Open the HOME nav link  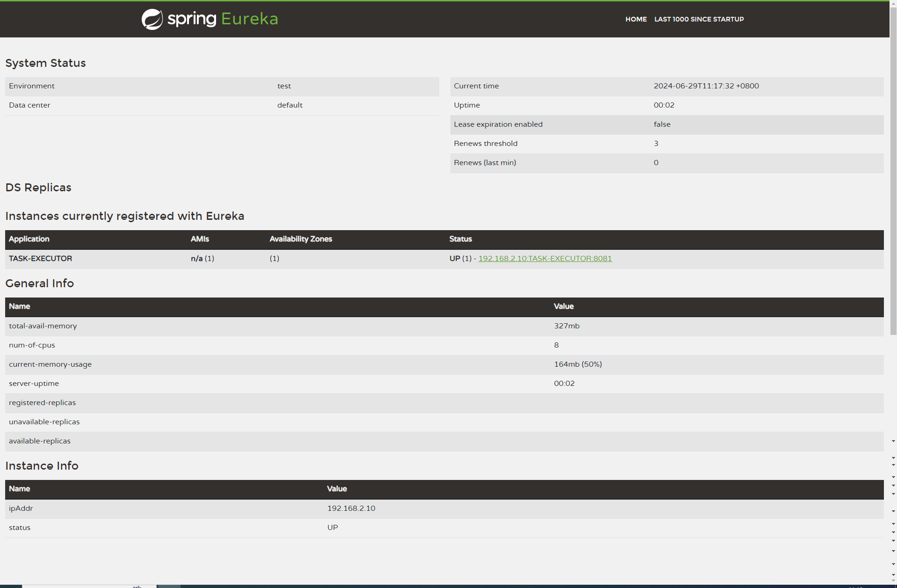636,19
